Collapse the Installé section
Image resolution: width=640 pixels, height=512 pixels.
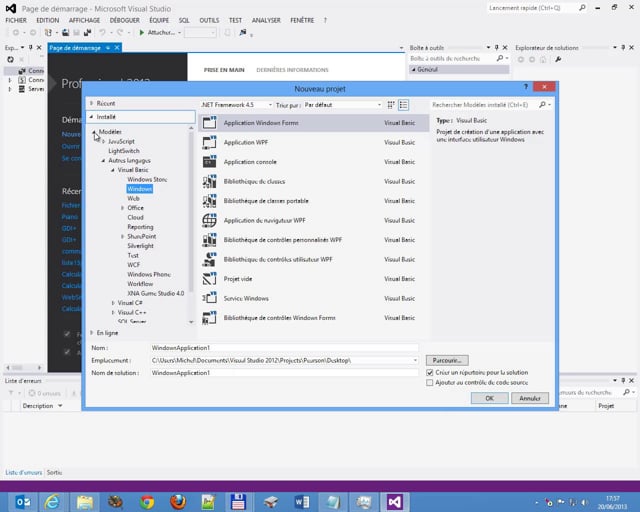pyautogui.click(x=91, y=117)
